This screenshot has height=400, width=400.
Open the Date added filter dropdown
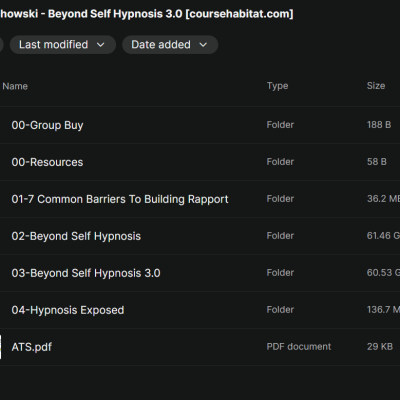(170, 45)
